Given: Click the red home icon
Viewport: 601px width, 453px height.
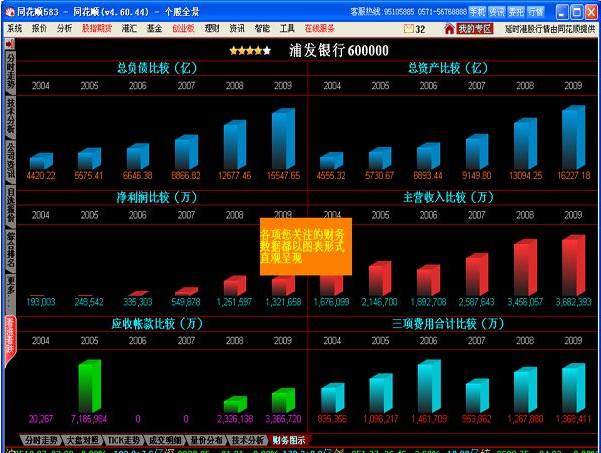Looking at the screenshot, I should [449, 29].
